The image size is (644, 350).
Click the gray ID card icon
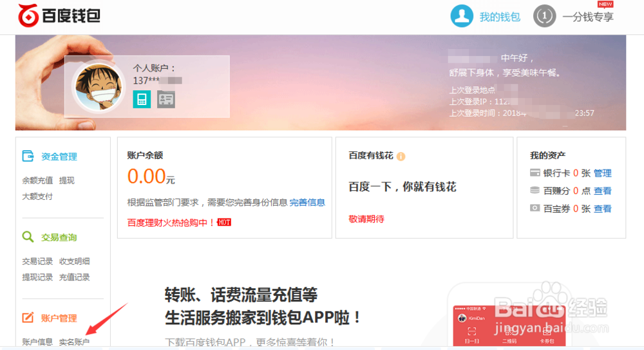pos(166,99)
